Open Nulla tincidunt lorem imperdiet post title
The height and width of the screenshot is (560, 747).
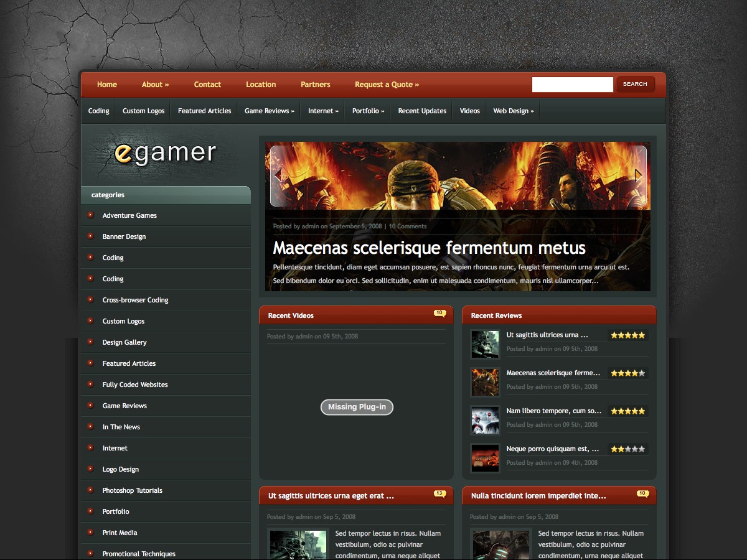[538, 496]
